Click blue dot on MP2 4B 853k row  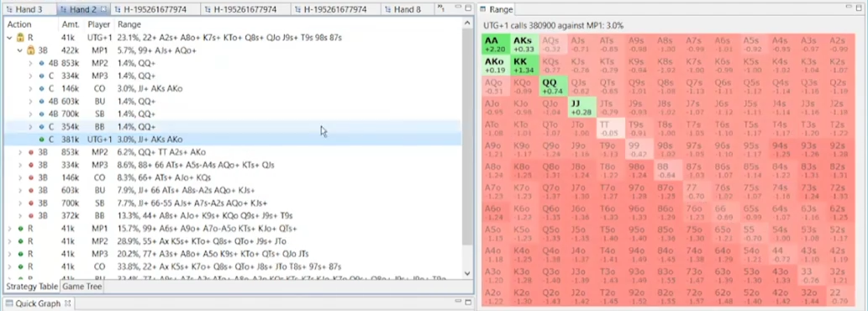click(41, 63)
